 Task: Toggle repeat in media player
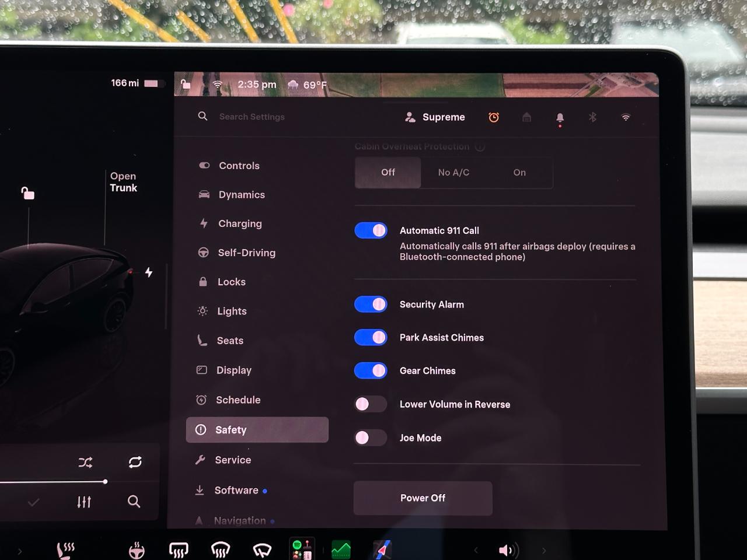[x=135, y=462]
